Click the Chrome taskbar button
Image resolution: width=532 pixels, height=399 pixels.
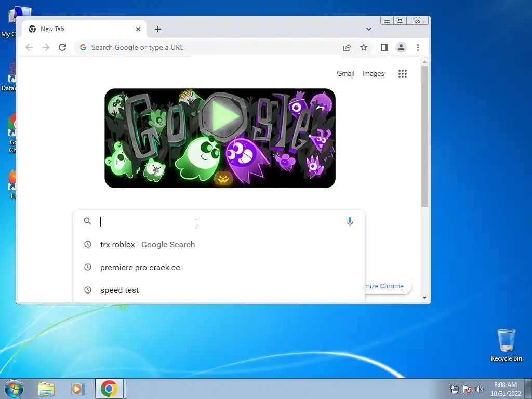[x=109, y=389]
